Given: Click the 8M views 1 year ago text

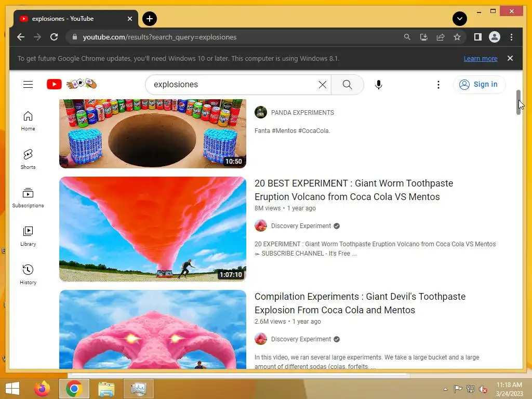Looking at the screenshot, I should pos(285,208).
